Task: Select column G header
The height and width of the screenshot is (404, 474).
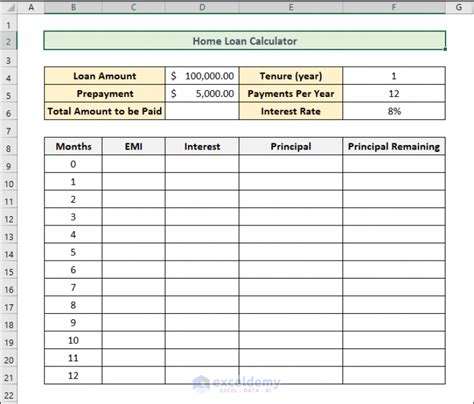Action: tap(459, 7)
